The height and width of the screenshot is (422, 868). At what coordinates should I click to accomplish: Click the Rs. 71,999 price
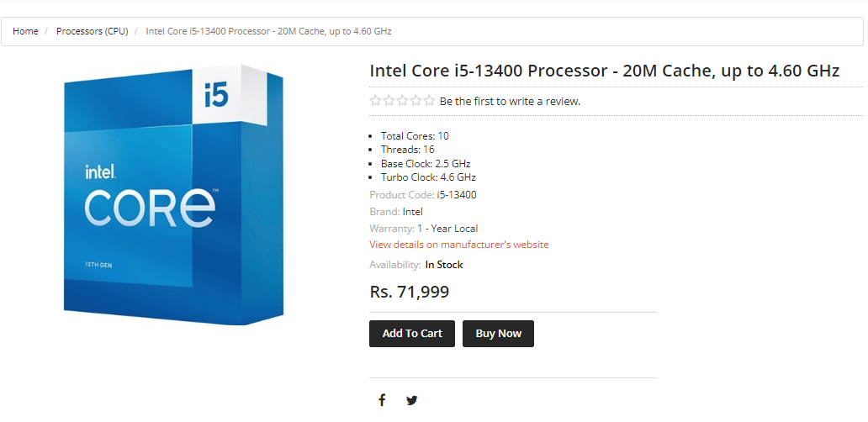410,292
